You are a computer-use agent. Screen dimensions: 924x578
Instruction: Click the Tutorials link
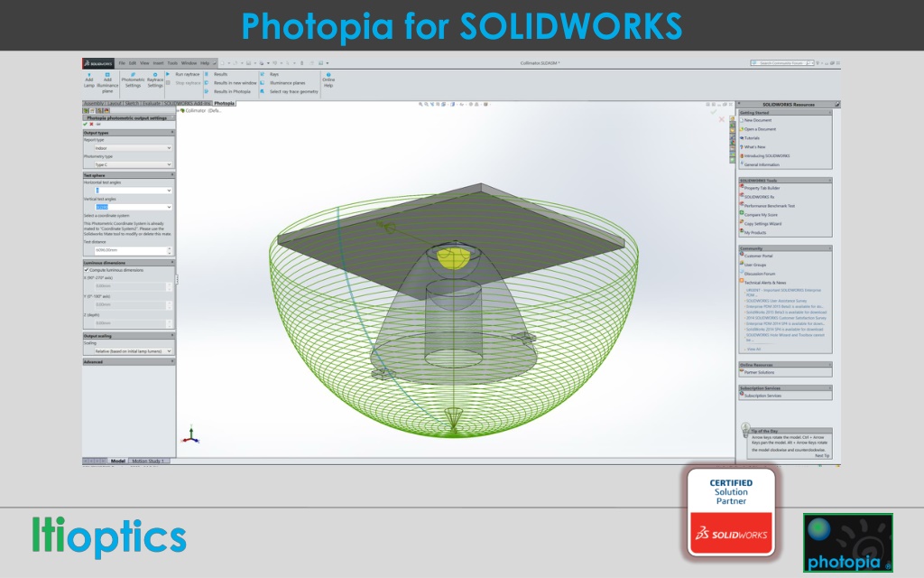[752, 138]
